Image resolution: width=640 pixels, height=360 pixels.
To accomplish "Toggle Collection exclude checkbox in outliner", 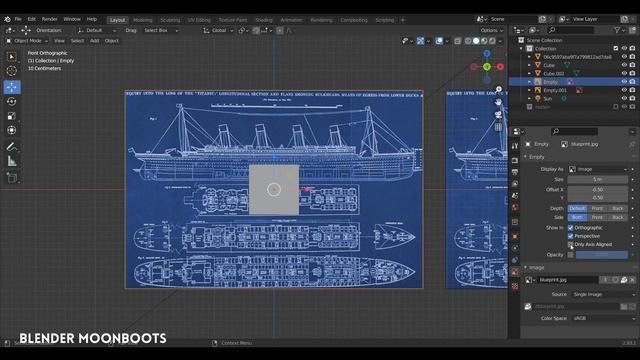I will (x=616, y=49).
